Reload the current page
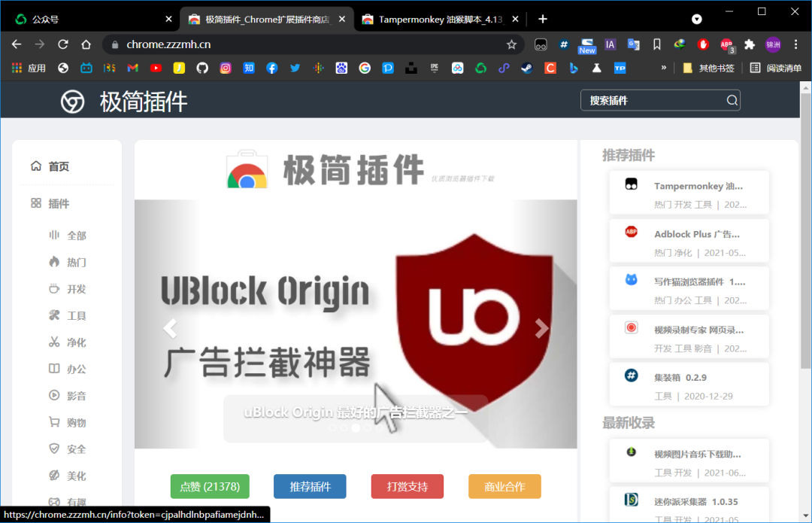 click(x=63, y=44)
